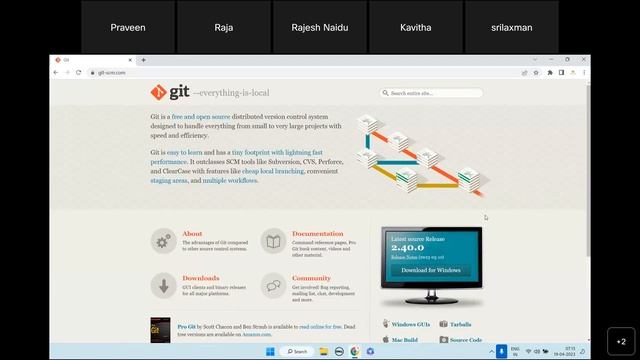Click the lock icon in the address bar
This screenshot has width=640, height=360.
93,73
